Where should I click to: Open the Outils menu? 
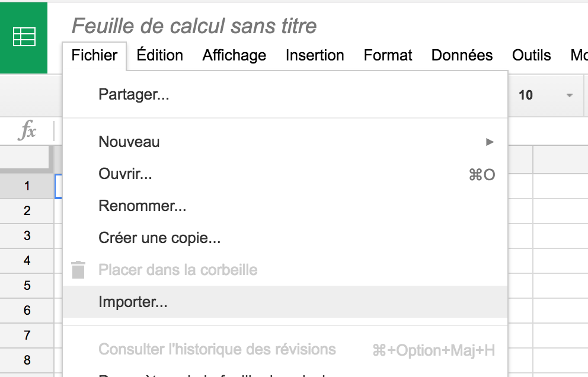tap(531, 56)
